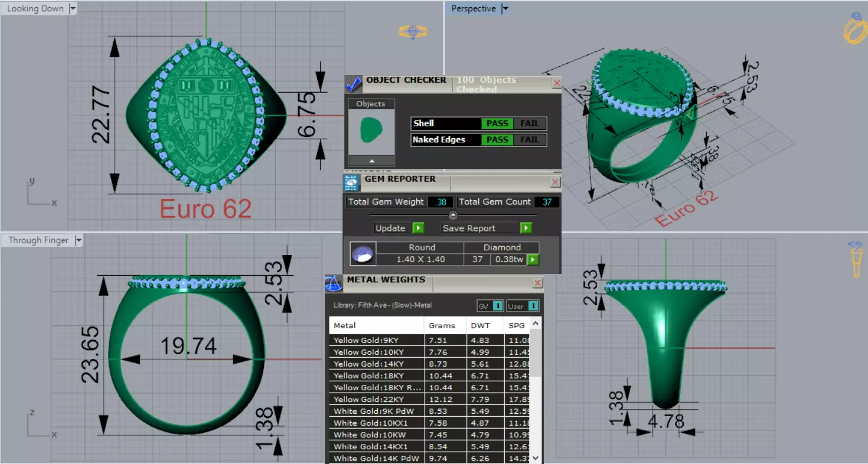This screenshot has height=464, width=868.
Task: Click FAIL in the Shell row
Action: coord(529,123)
